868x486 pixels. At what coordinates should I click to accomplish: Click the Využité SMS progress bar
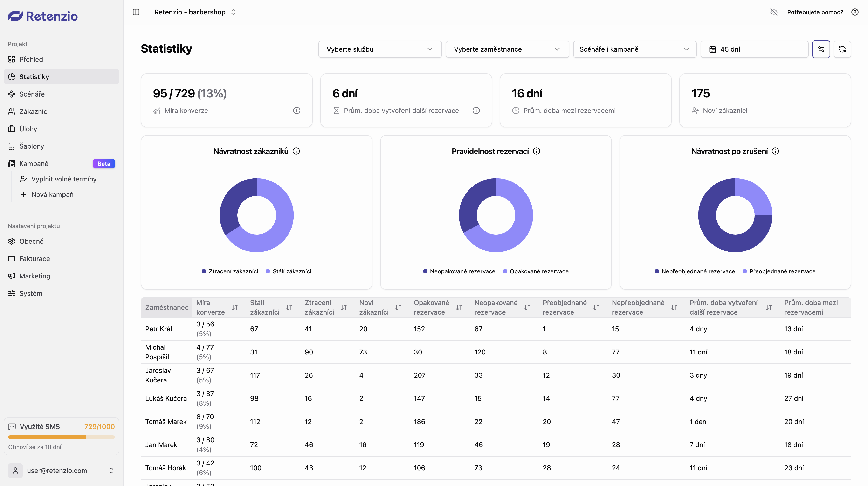[61, 437]
